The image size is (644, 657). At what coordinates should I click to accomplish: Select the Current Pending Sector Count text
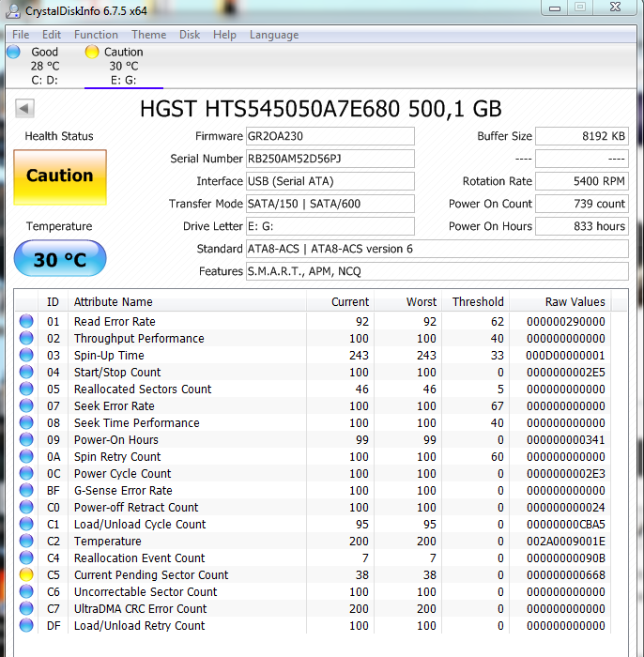151,574
